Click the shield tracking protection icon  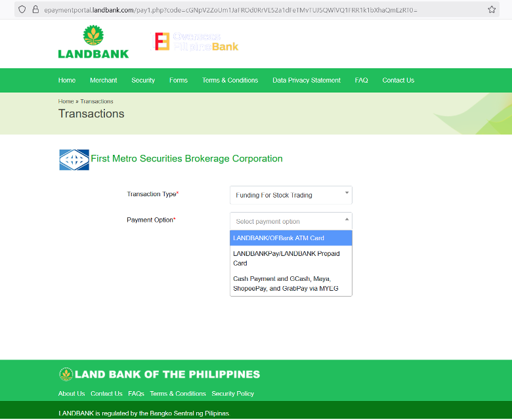coord(22,9)
